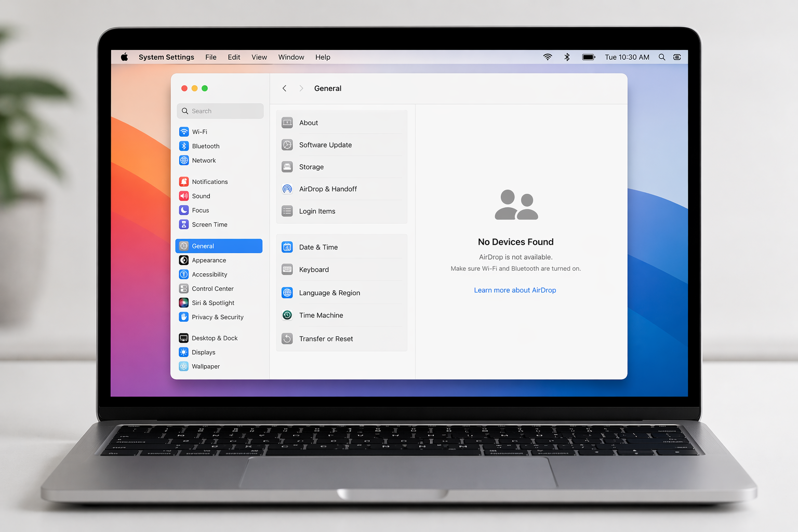
Task: Click the yellow minimize window button
Action: coord(194,88)
